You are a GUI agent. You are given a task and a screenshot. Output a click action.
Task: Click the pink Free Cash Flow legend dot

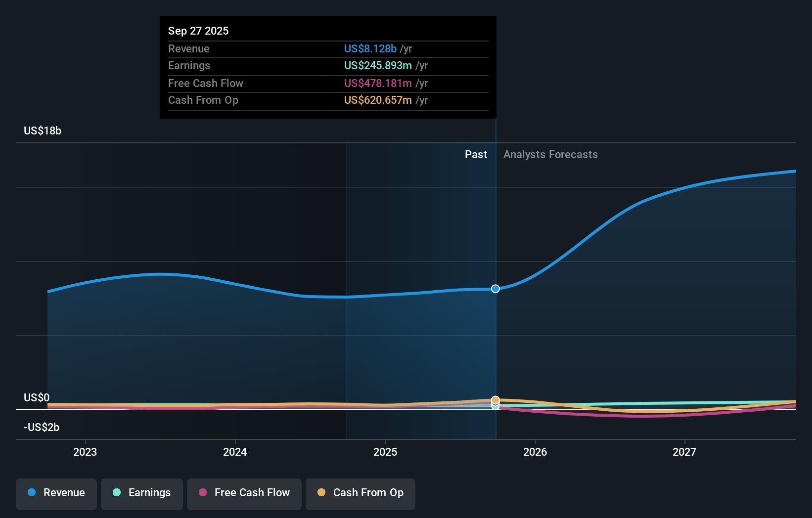202,493
